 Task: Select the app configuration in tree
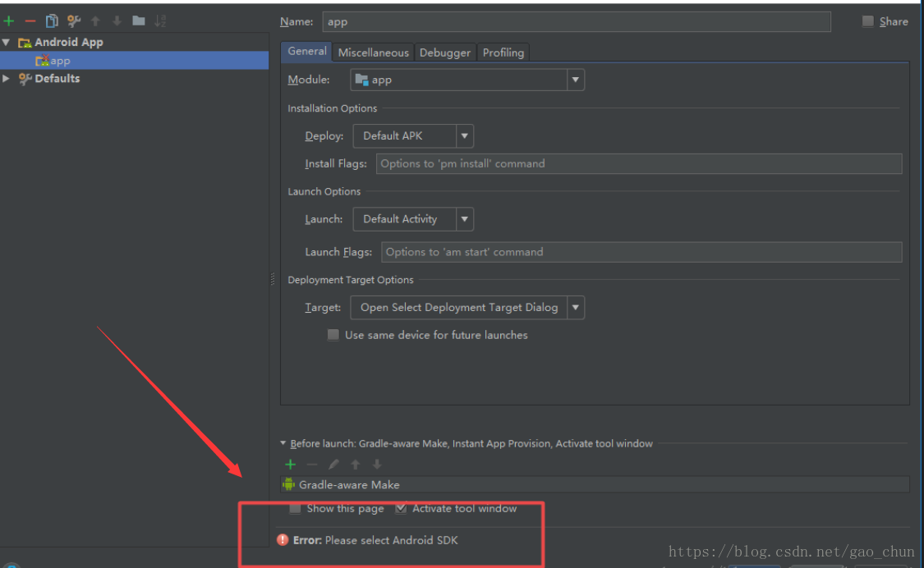[135, 60]
